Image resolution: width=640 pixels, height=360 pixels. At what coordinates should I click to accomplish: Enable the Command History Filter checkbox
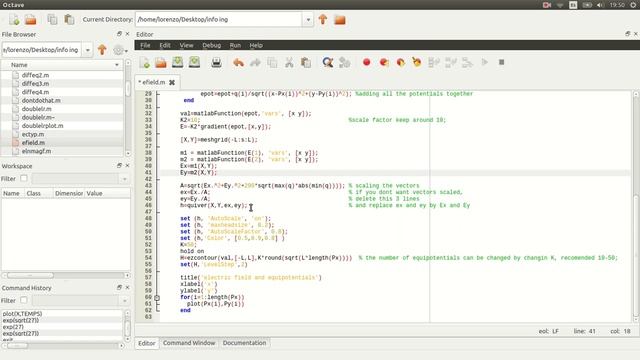[24, 300]
